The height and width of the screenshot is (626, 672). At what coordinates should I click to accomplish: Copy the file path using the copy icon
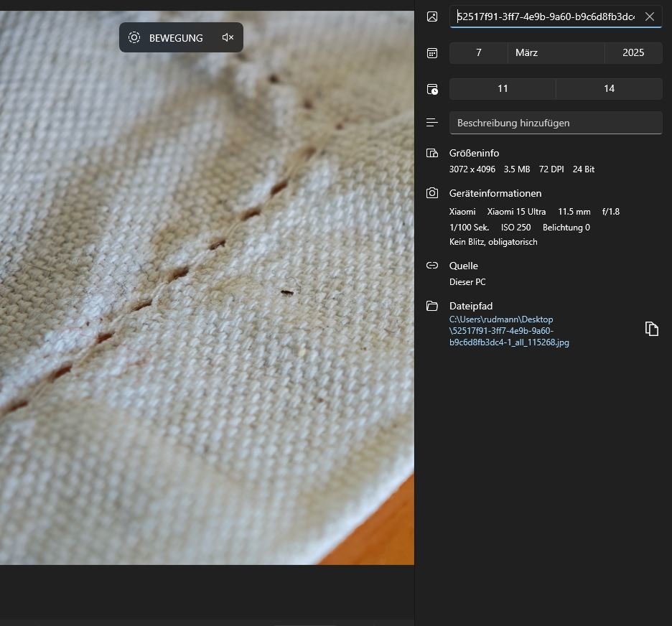click(x=651, y=329)
